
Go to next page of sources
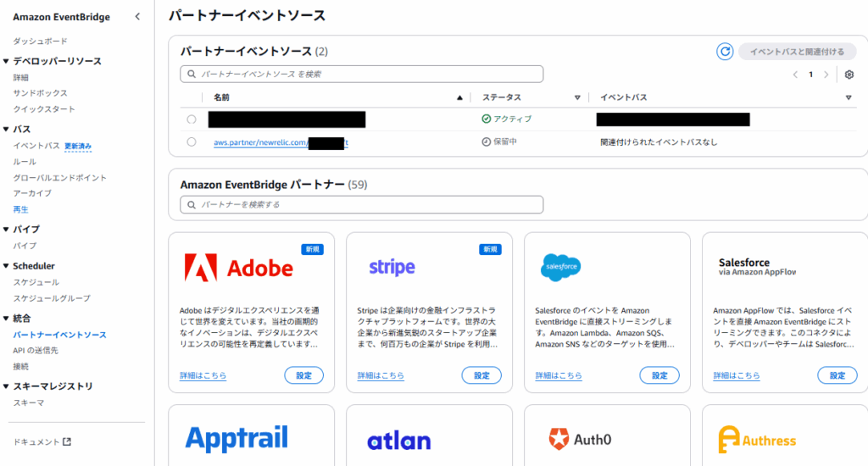coord(826,75)
